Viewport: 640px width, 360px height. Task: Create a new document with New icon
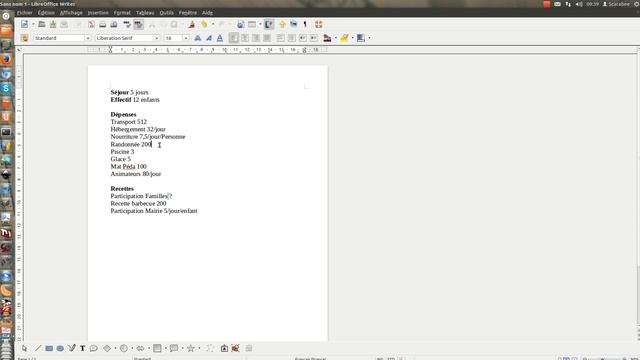[24, 24]
